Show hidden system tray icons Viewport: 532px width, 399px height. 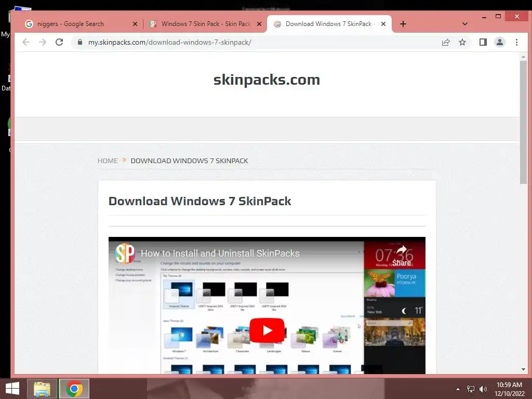coord(458,389)
